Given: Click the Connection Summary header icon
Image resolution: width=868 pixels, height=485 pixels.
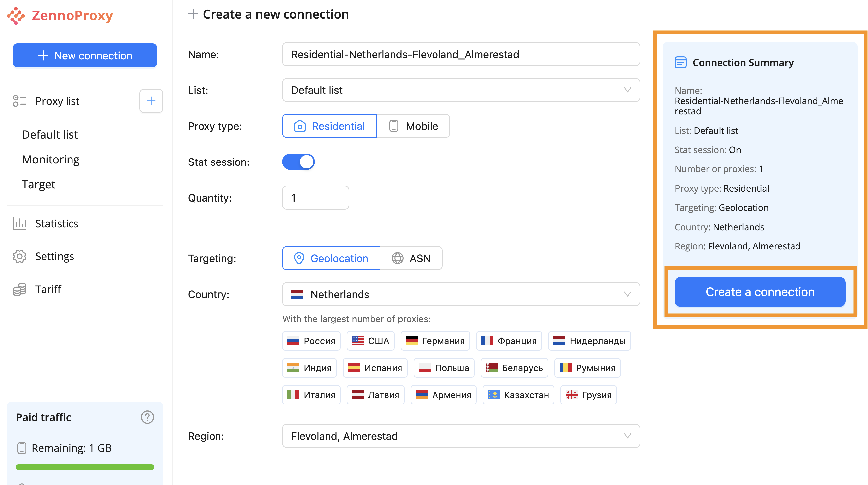Looking at the screenshot, I should click(680, 63).
